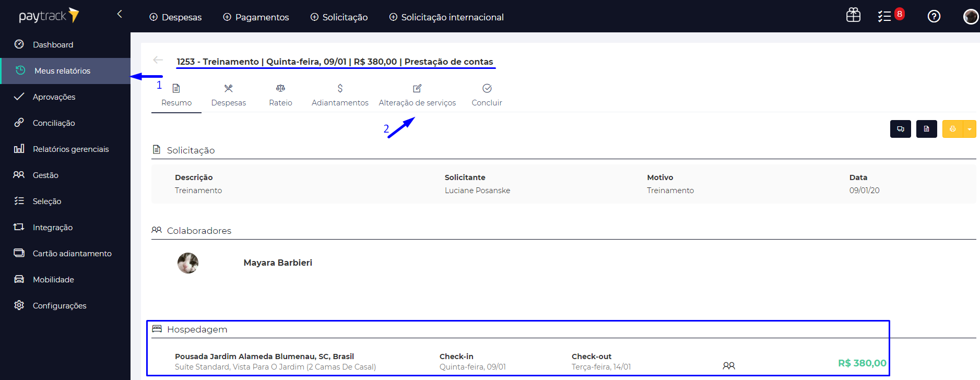Click the solicitante name Luciane Posanske
The height and width of the screenshot is (380, 980).
tap(477, 191)
